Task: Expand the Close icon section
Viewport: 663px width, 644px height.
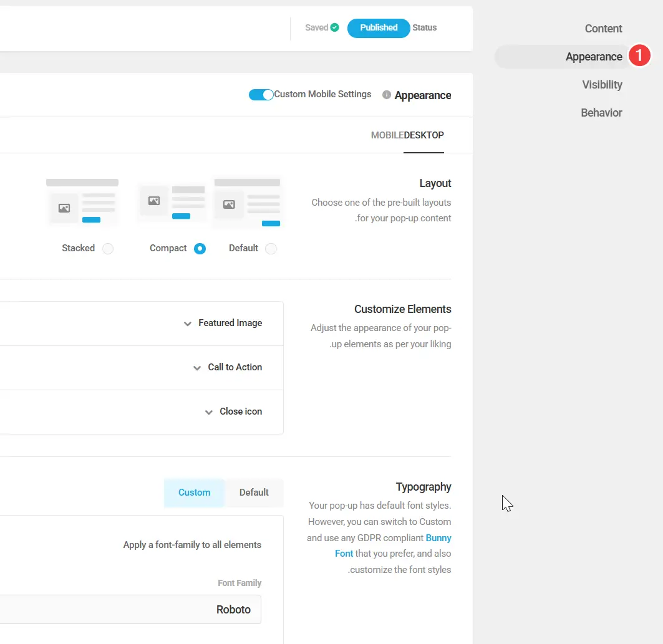Action: click(142, 412)
